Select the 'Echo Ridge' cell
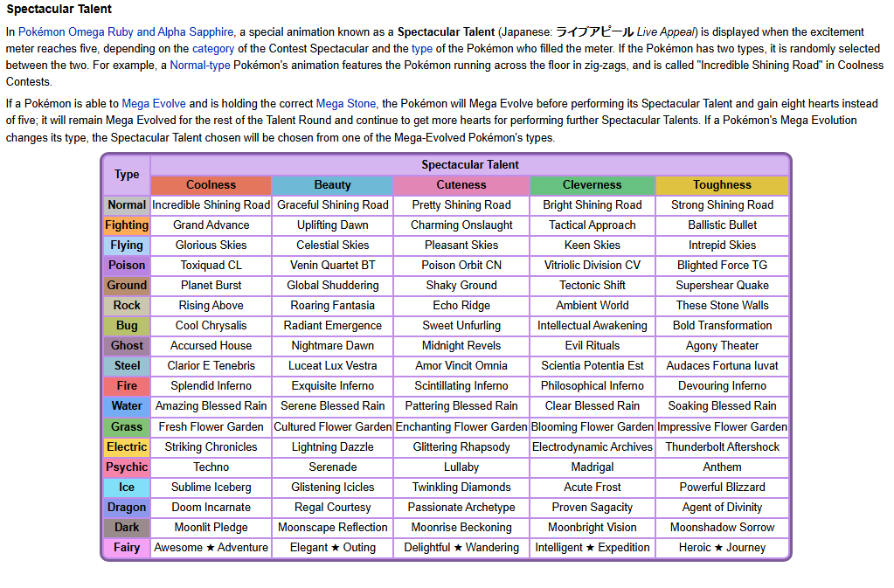Image resolution: width=894 pixels, height=588 pixels. (x=461, y=306)
